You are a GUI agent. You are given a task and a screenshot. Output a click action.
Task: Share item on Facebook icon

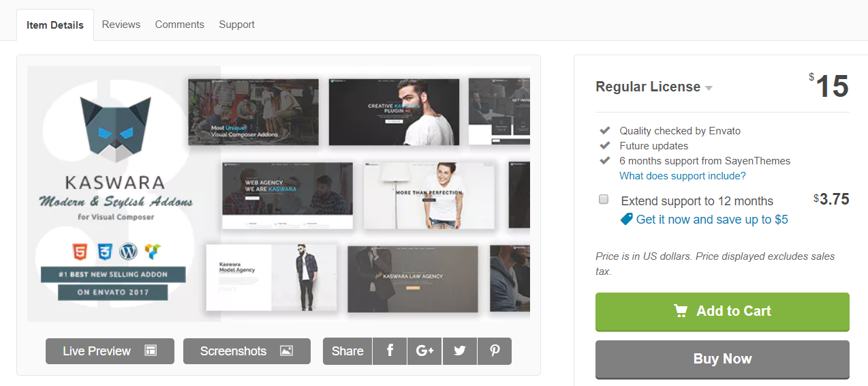[390, 351]
